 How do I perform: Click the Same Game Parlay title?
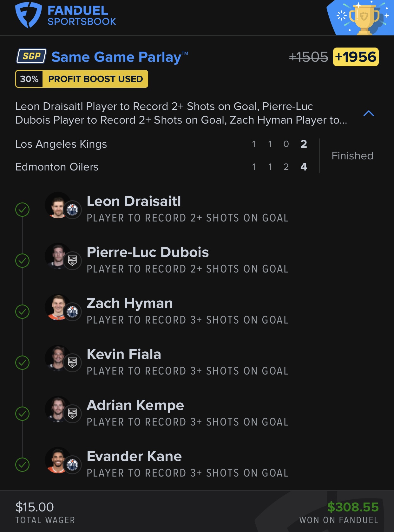click(116, 57)
